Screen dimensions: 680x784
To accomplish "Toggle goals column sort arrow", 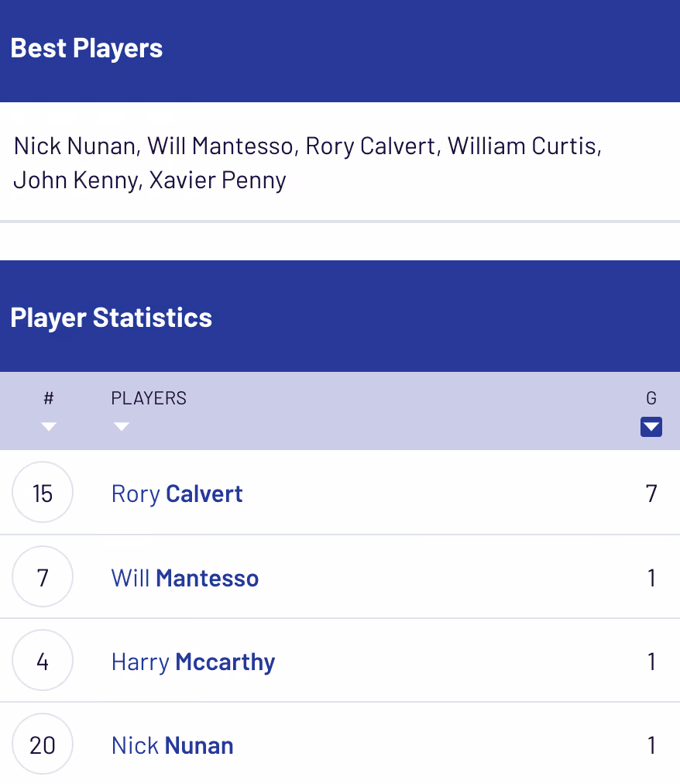I will [x=651, y=427].
